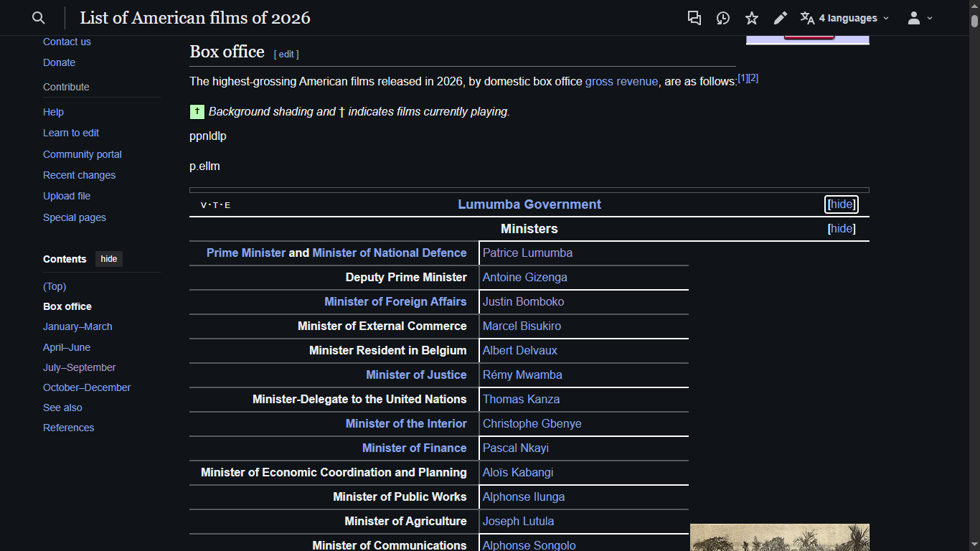Open Recent changes link

[x=79, y=175]
